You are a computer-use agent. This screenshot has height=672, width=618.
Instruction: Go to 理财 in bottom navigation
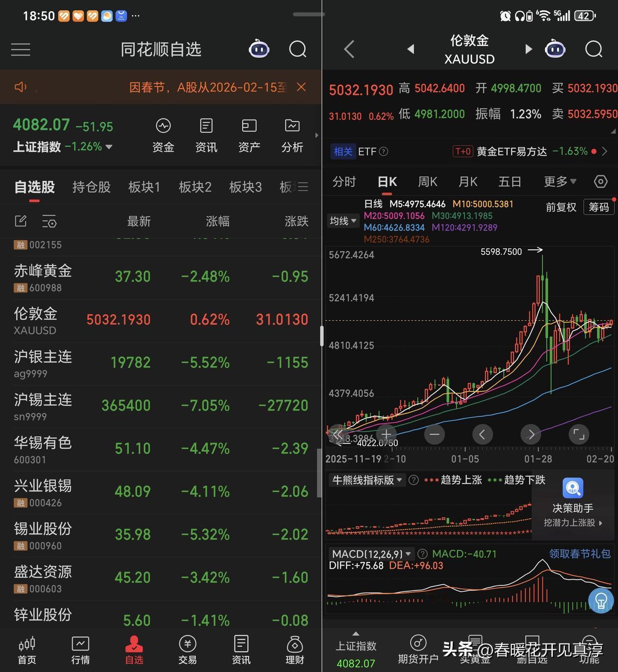(295, 650)
